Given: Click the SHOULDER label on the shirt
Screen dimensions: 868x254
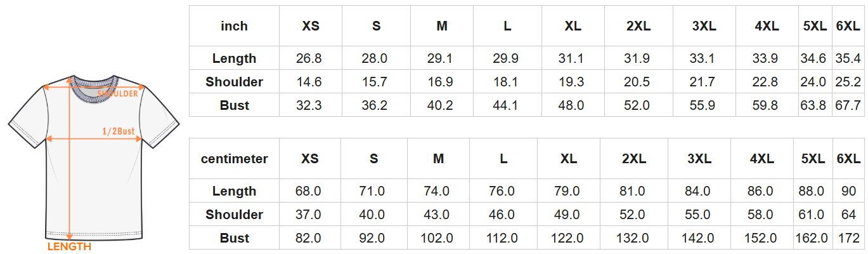Looking at the screenshot, I should (x=119, y=93).
